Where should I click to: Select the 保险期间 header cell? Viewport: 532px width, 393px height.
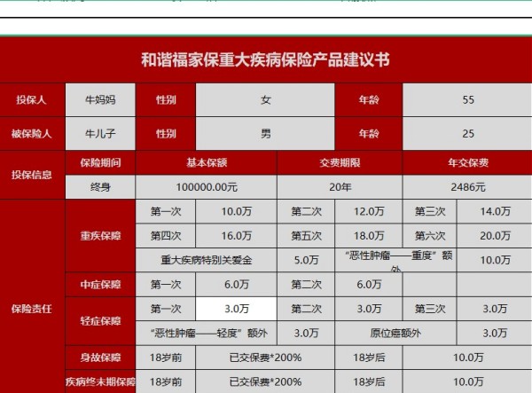click(100, 162)
